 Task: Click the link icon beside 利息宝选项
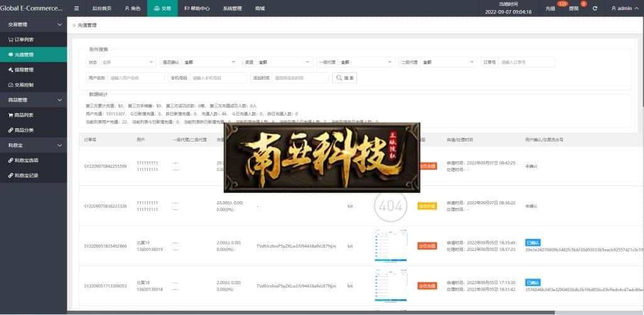(x=11, y=160)
